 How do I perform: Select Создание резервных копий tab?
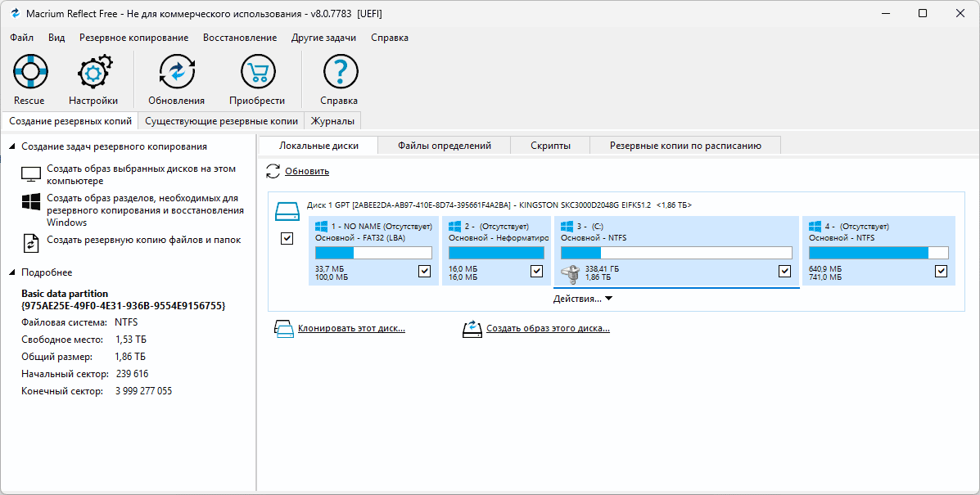(70, 121)
